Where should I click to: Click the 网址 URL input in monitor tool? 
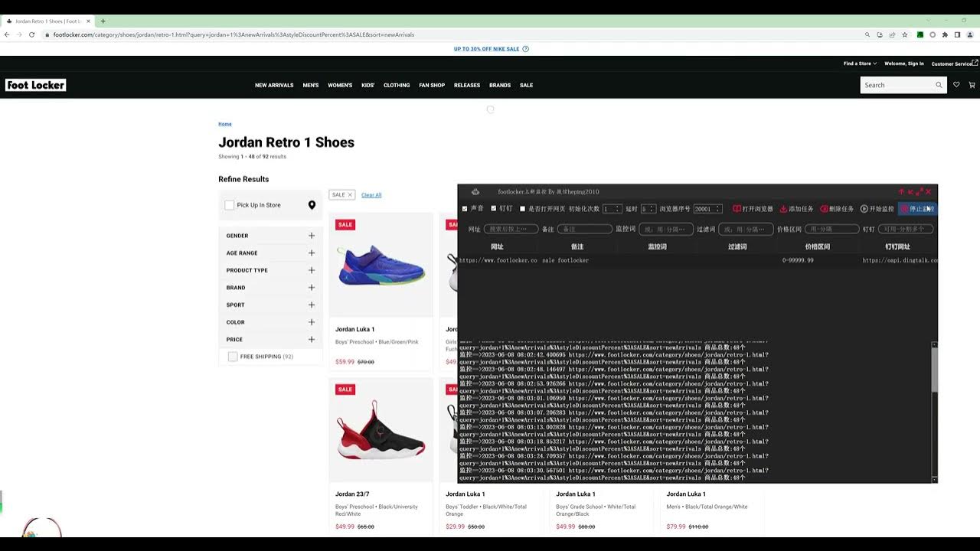pyautogui.click(x=511, y=229)
